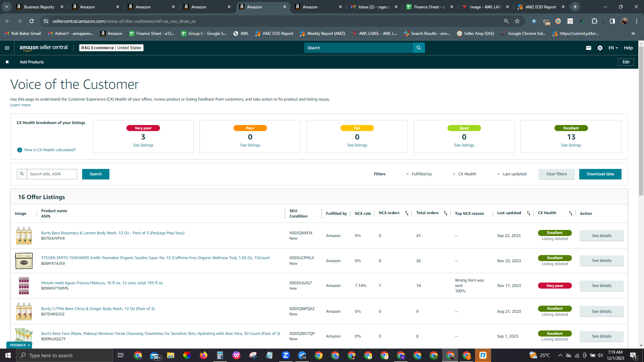This screenshot has width=644, height=362.
Task: Reload the page with browser refresh icon
Action: click(x=32, y=21)
